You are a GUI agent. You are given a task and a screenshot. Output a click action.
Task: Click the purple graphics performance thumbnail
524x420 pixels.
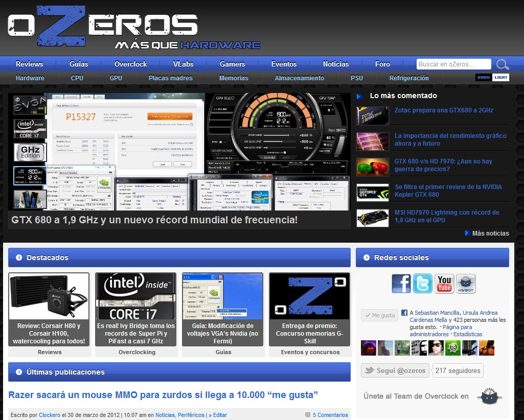[x=373, y=142]
